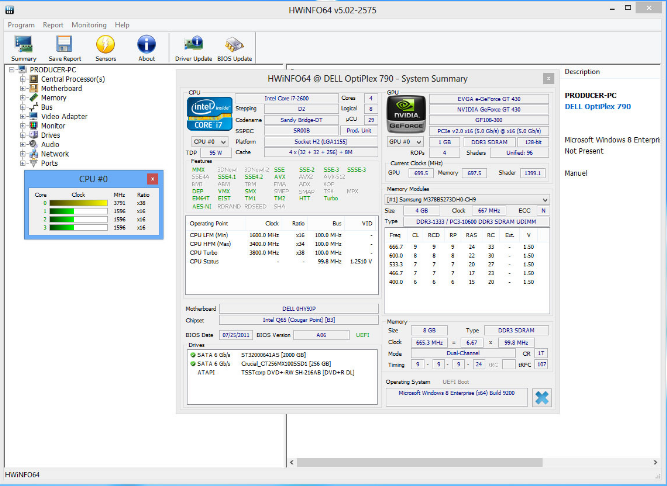This screenshot has width=667, height=486.
Task: Click the Intel Core i7-2600 name field
Action: click(287, 99)
